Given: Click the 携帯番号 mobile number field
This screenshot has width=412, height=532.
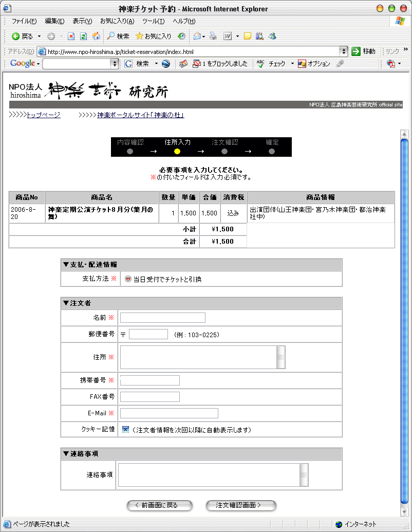Looking at the screenshot, I should 150,380.
